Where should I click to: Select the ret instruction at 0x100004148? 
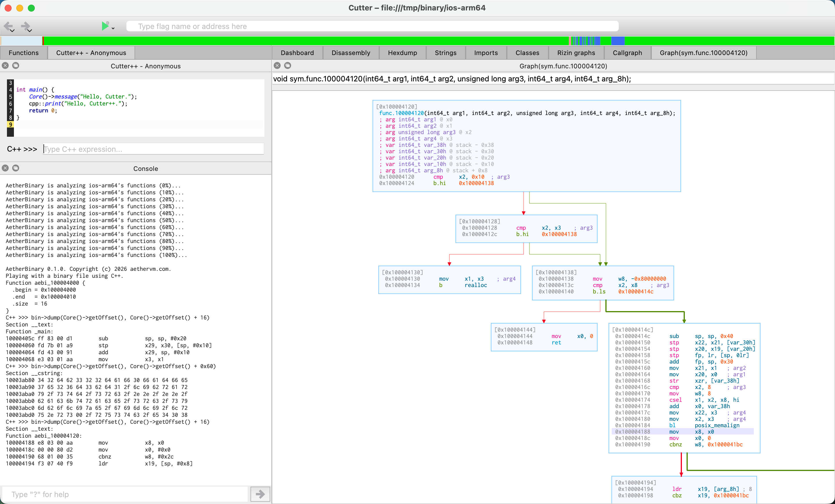[x=529, y=343]
